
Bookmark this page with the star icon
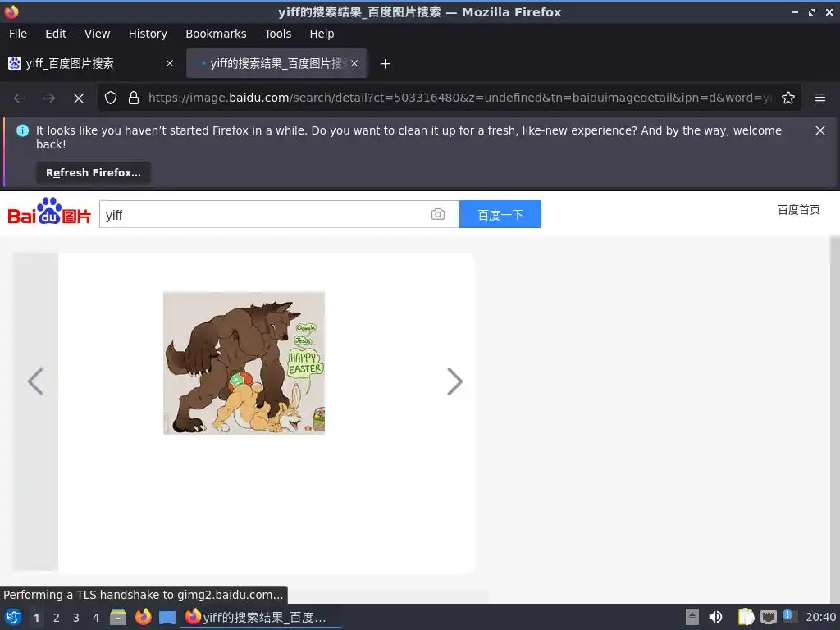[788, 98]
